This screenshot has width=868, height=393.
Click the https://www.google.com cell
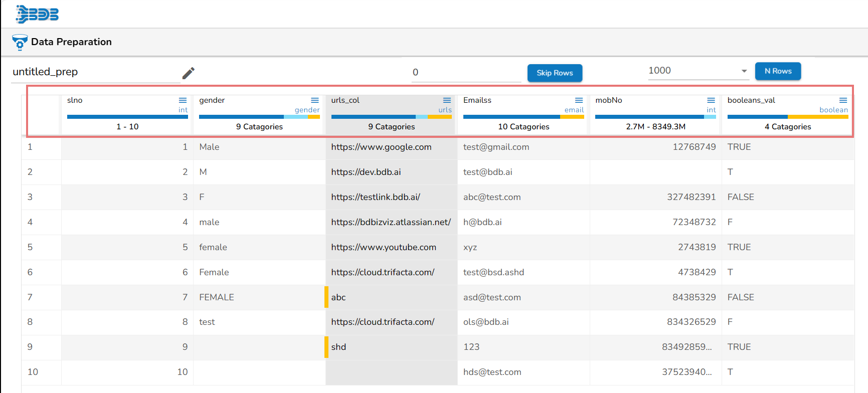click(381, 147)
